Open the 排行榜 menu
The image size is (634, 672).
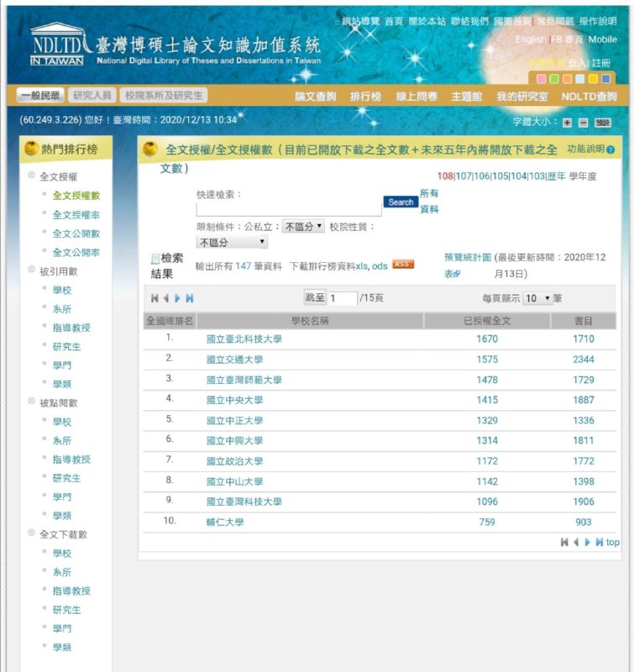tap(365, 97)
